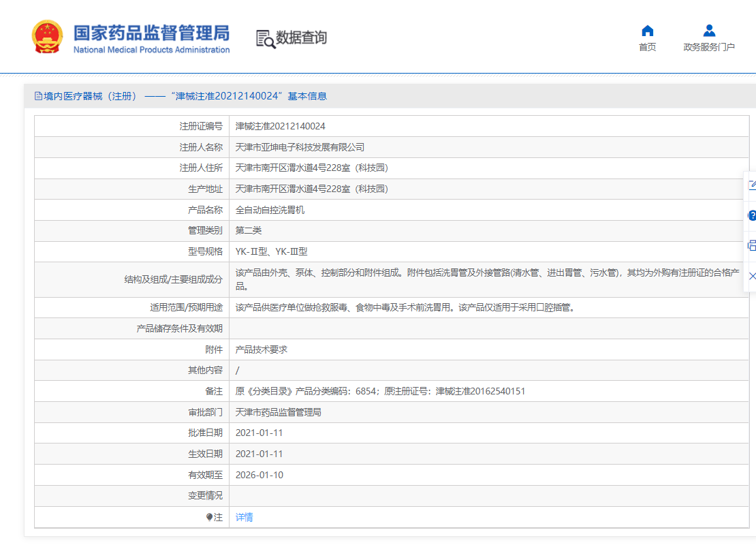Click the national emblem logo
This screenshot has width=756, height=545.
[x=47, y=37]
